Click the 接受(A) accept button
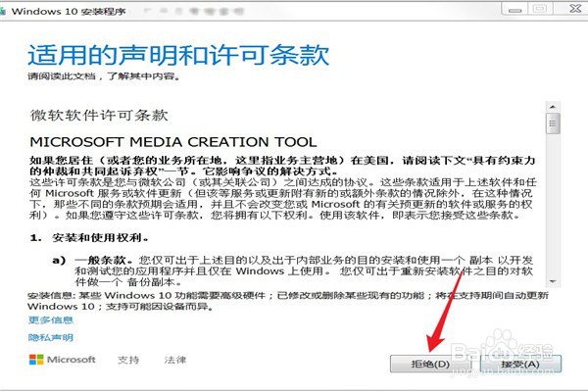The height and width of the screenshot is (392, 588). [x=520, y=364]
